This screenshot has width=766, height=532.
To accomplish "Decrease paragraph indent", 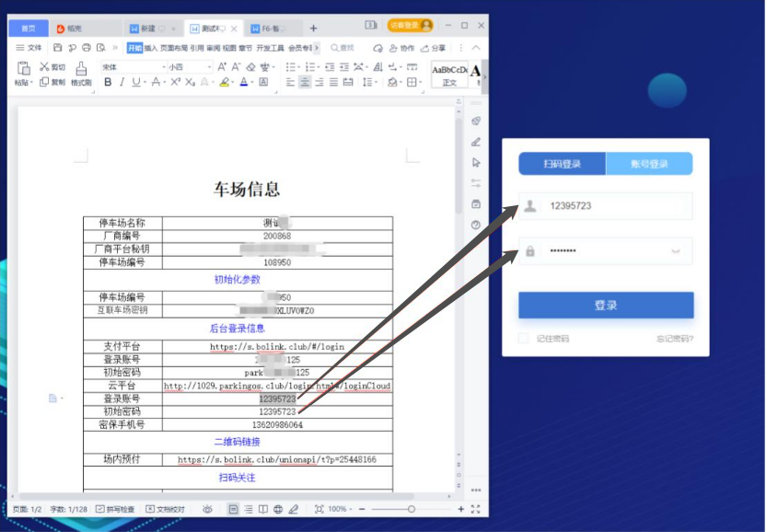I will click(330, 67).
